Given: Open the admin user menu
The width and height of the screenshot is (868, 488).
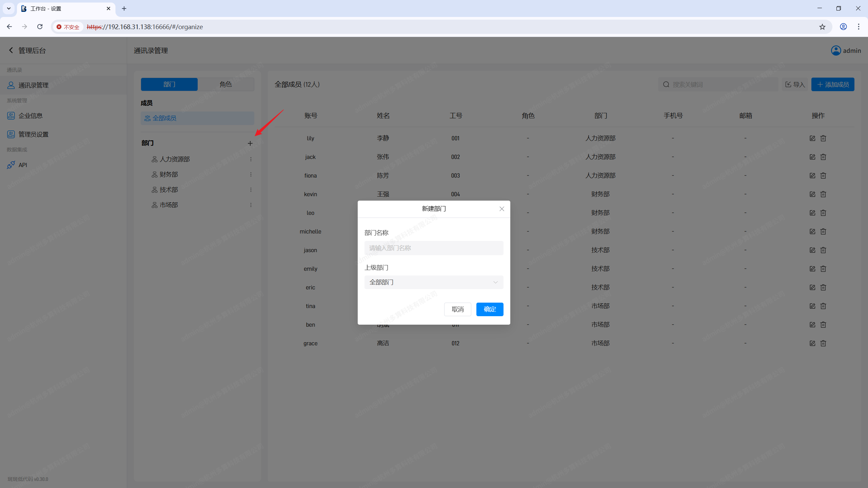Looking at the screenshot, I should 846,50.
